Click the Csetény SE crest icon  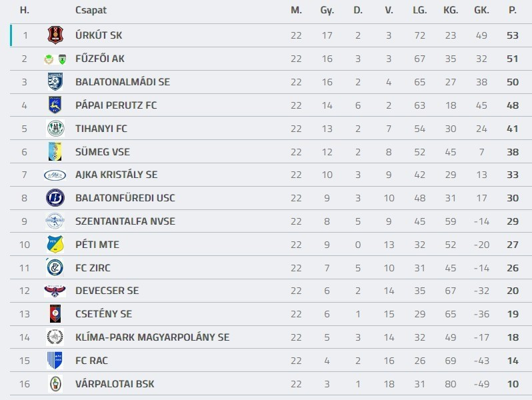pos(55,314)
